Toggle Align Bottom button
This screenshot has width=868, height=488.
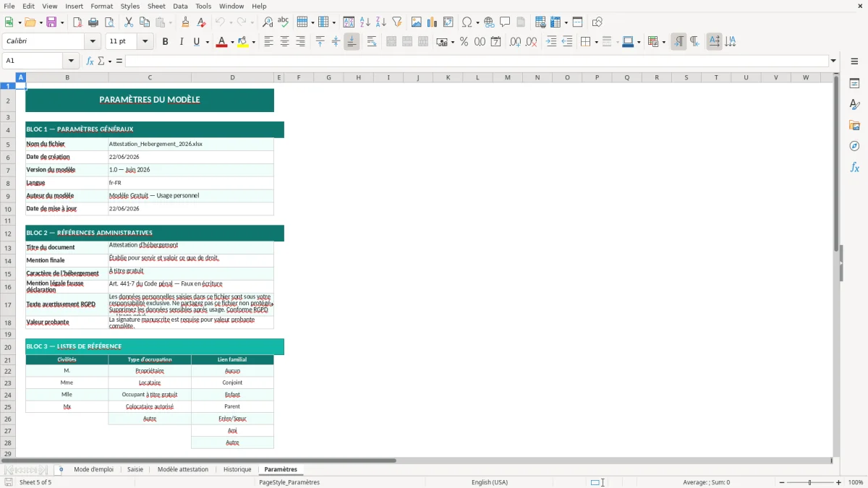(x=352, y=42)
